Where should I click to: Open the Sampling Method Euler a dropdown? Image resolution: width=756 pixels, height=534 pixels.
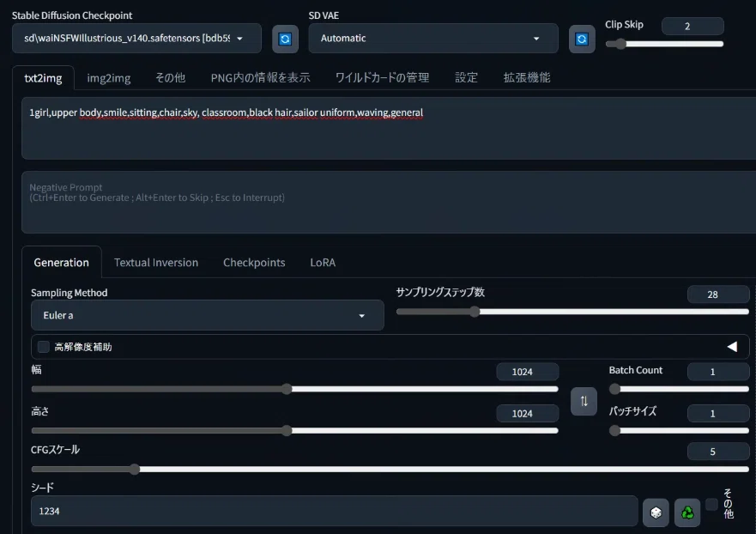[x=208, y=315]
